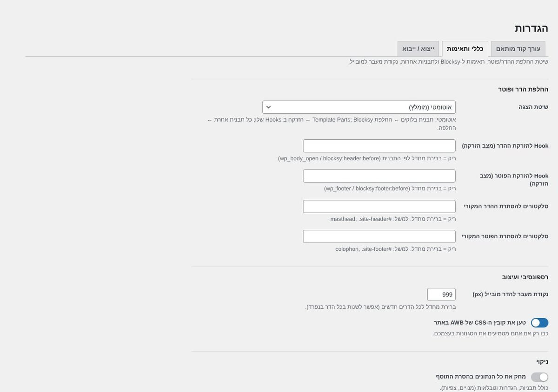Click the mobile breakpoint px field
This screenshot has height=392, width=558.
pyautogui.click(x=441, y=294)
